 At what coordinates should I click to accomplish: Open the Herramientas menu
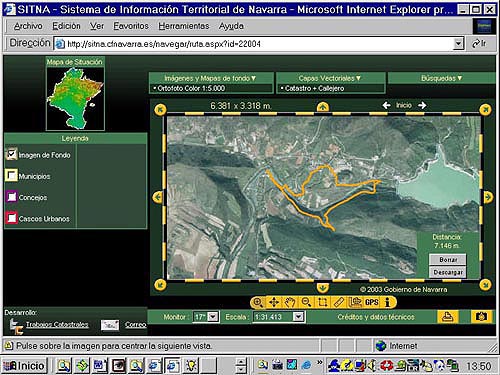pos(184,26)
